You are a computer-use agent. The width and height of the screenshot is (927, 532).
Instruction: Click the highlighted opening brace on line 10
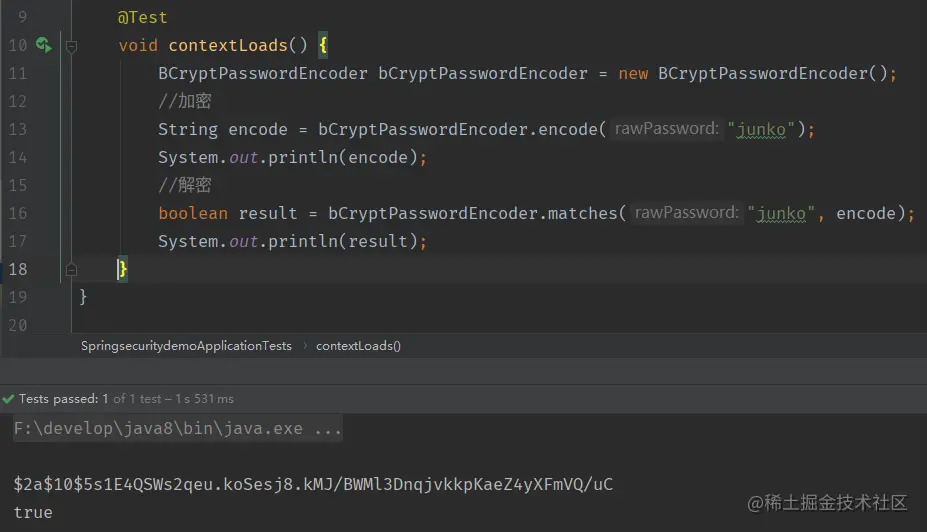323,46
